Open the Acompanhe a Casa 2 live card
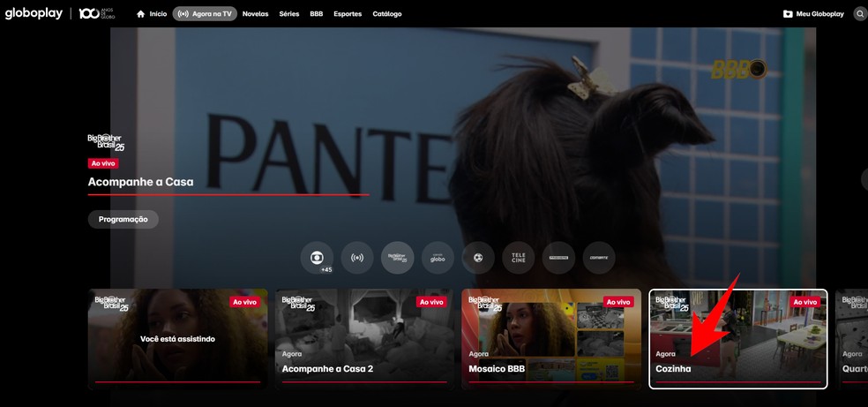The height and width of the screenshot is (407, 868). coord(365,339)
